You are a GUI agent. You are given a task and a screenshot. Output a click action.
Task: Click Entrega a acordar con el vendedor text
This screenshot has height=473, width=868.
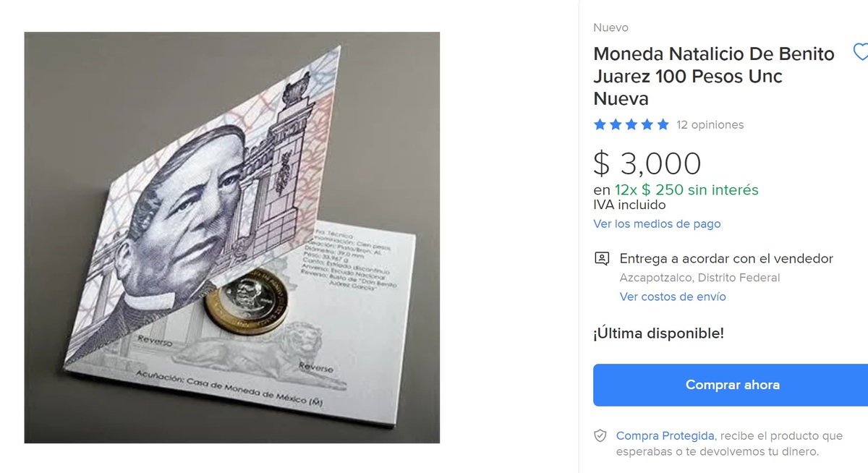726,259
